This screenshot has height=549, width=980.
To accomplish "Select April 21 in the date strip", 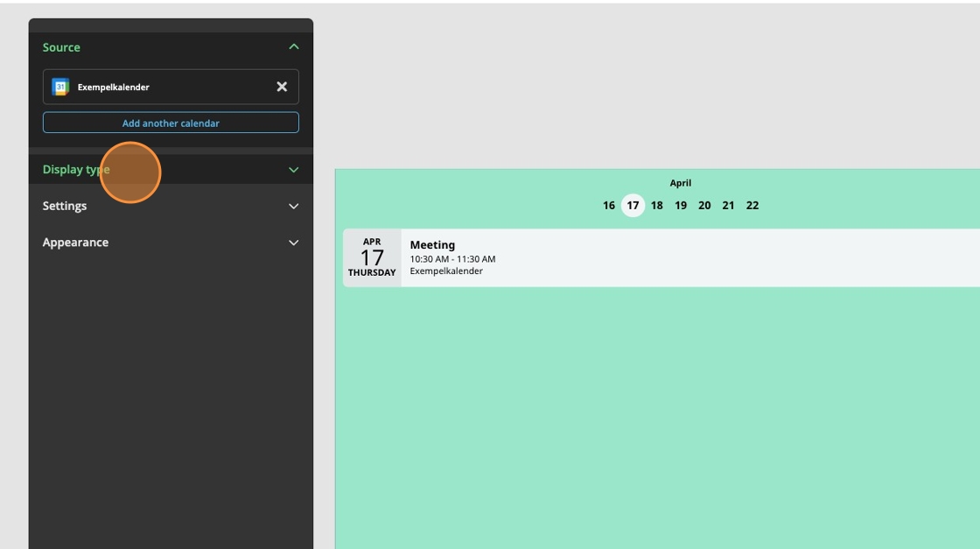I will (x=728, y=205).
